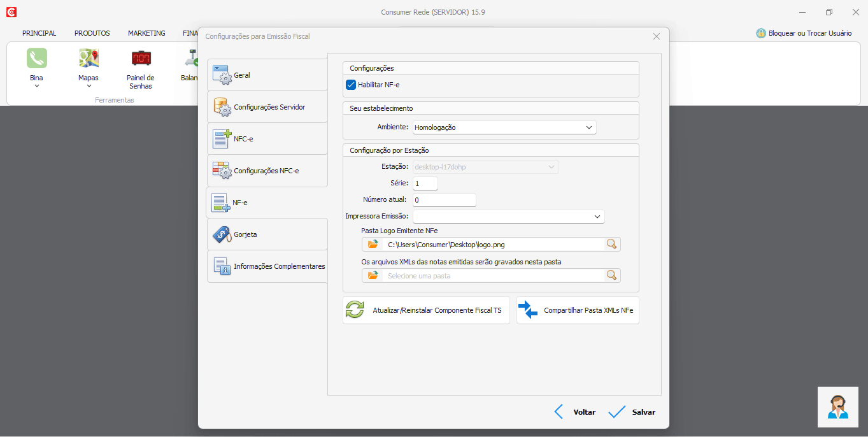Switch to the Geral tab
This screenshot has height=437, width=868.
267,75
